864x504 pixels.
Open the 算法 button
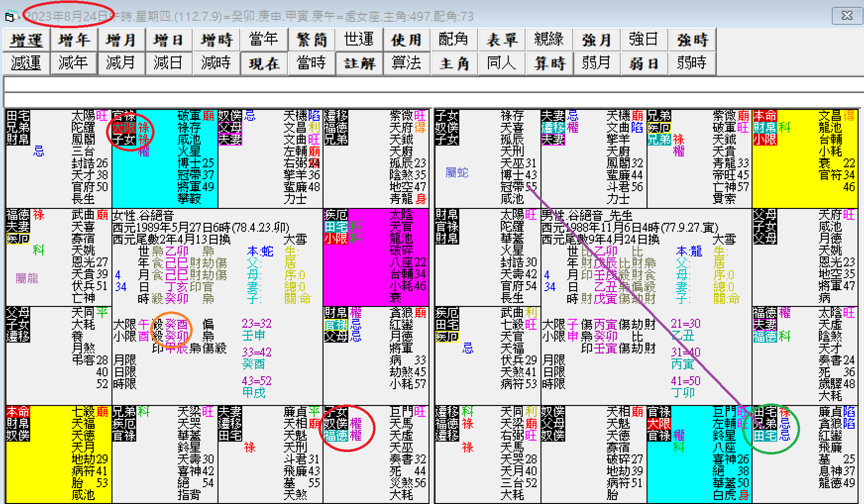point(407,63)
